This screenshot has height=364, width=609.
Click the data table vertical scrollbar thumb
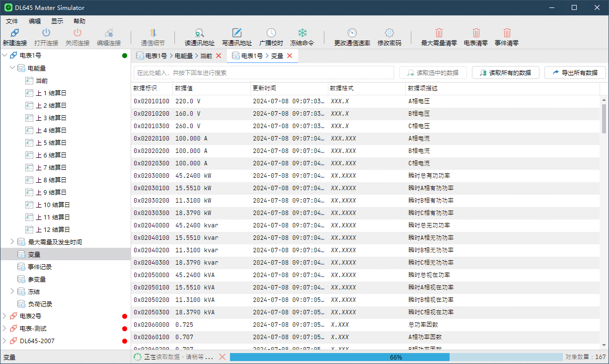604,118
